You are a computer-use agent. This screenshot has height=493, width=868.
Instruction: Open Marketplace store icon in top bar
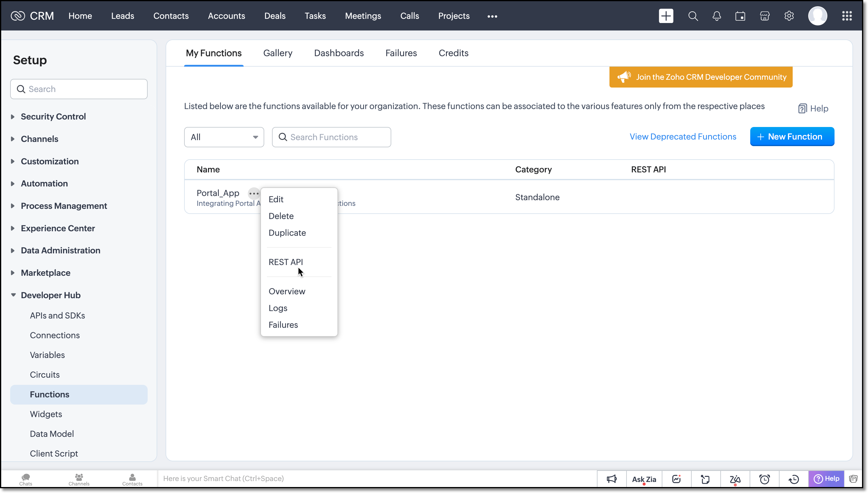[765, 16]
